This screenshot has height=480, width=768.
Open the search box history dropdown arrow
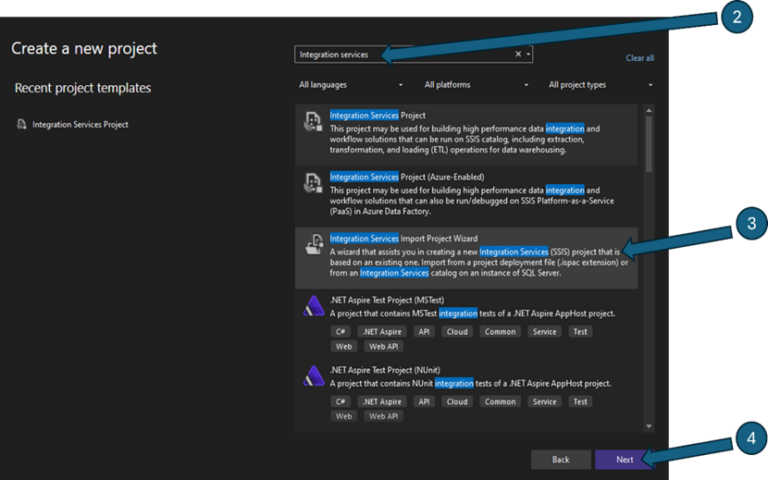tap(528, 54)
